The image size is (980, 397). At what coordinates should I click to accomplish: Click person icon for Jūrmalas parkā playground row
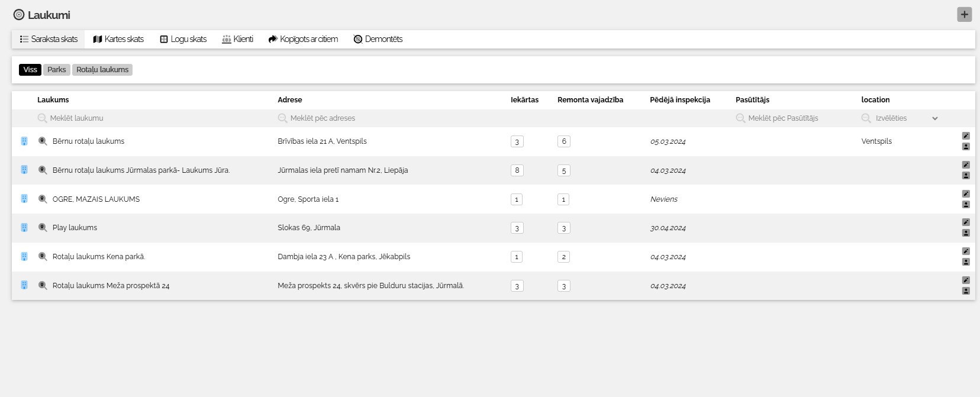tap(966, 176)
